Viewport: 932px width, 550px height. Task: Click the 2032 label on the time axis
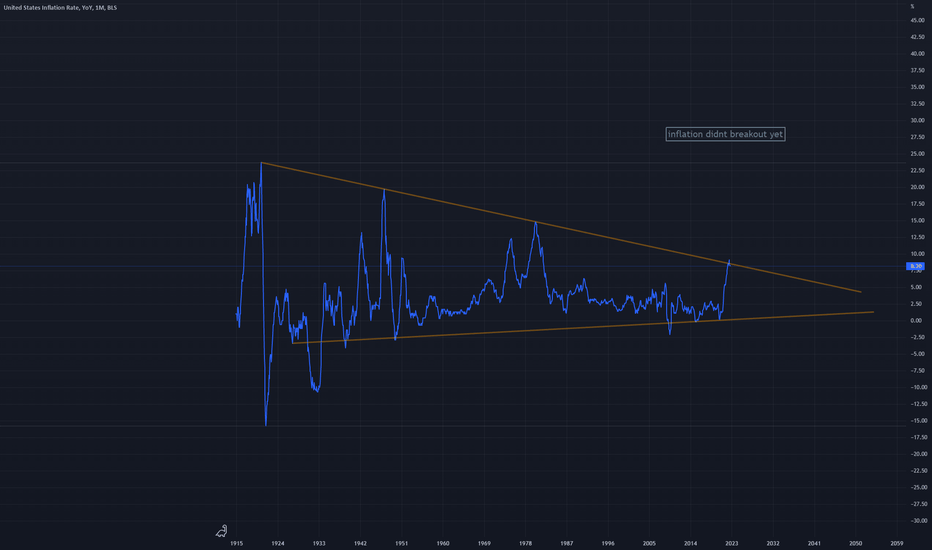773,543
